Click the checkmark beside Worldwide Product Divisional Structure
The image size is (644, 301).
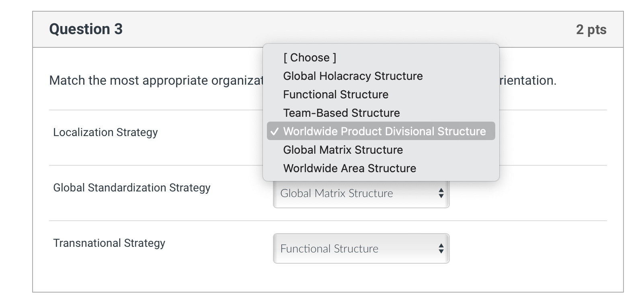coord(275,131)
